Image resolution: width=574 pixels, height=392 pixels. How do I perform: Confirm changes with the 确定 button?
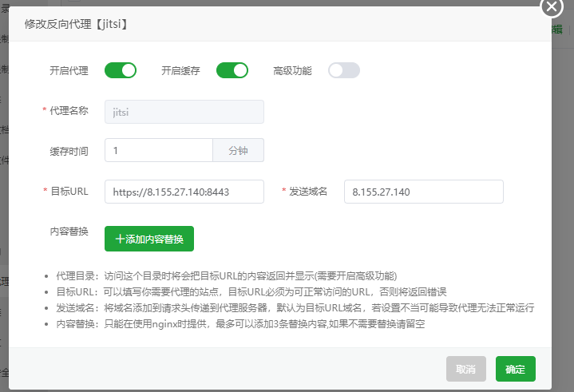click(x=515, y=369)
